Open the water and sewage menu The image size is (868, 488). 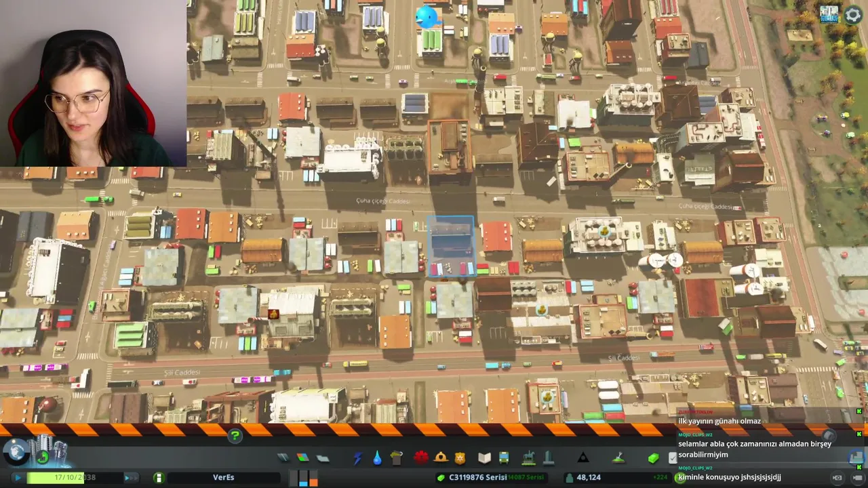(377, 458)
